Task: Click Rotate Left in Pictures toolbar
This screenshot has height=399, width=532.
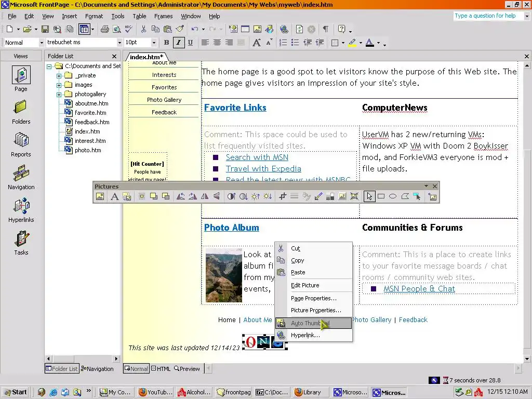Action: click(180, 196)
